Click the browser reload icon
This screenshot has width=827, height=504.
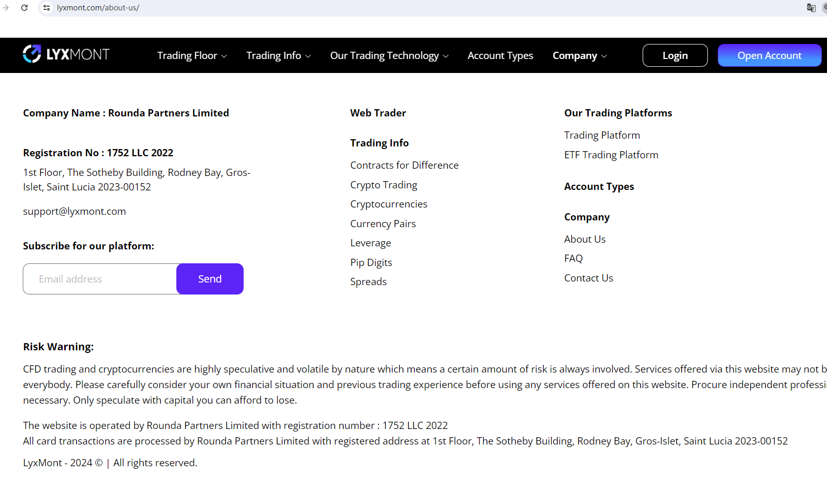coord(24,8)
